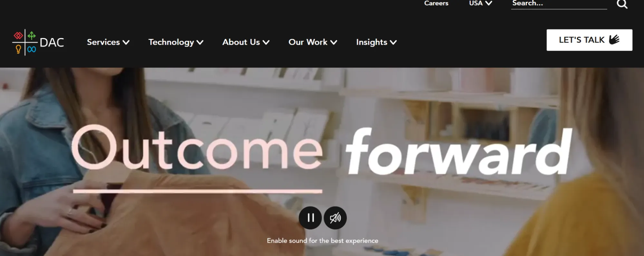Click the DAC logo icon
Image resolution: width=644 pixels, height=256 pixels.
click(x=25, y=42)
